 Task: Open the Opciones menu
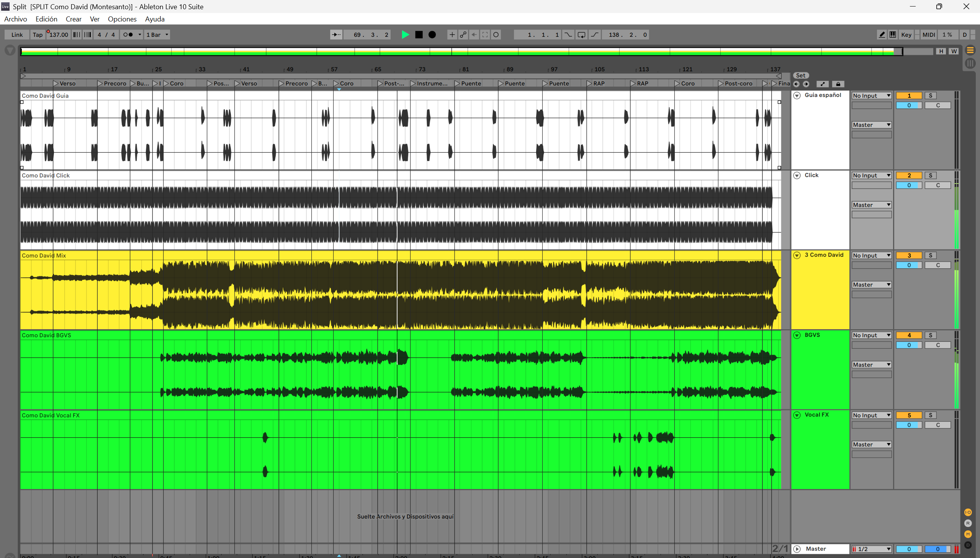pyautogui.click(x=122, y=19)
